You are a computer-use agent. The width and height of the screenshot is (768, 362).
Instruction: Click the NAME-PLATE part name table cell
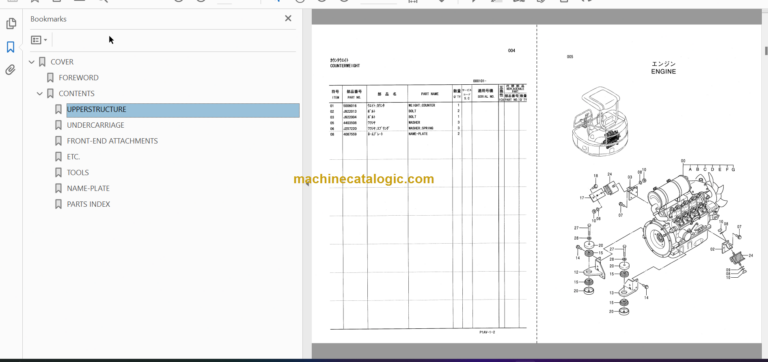418,133
